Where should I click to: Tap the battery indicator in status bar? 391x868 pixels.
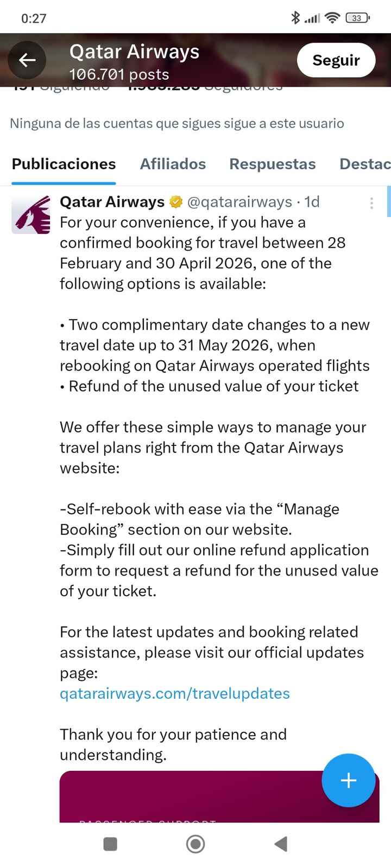pyautogui.click(x=357, y=18)
